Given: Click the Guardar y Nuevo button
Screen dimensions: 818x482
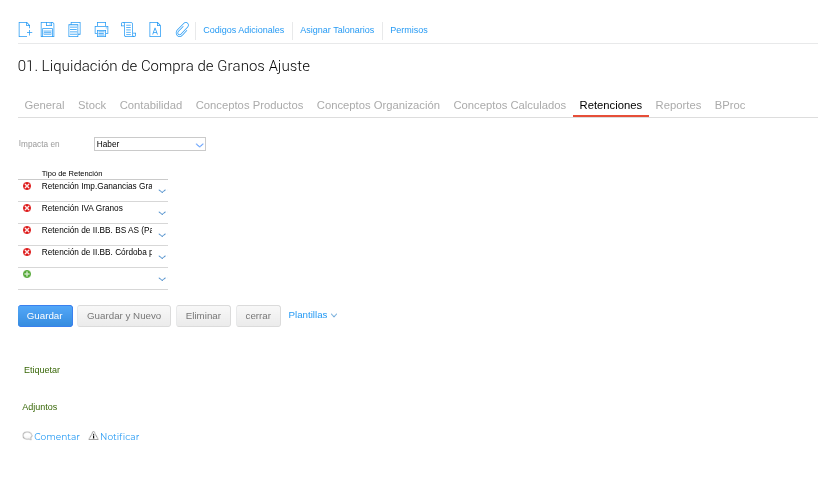Looking at the screenshot, I should [124, 316].
